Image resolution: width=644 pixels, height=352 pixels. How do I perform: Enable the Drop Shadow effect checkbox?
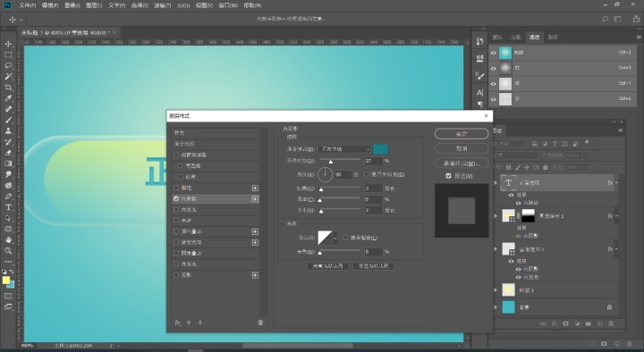pos(176,275)
